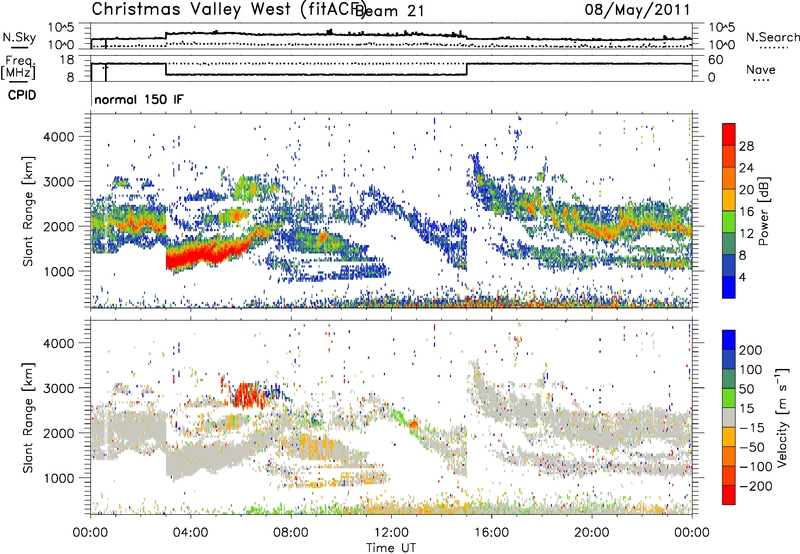Click the Christmas Valley West (fitACF) title

228,9
